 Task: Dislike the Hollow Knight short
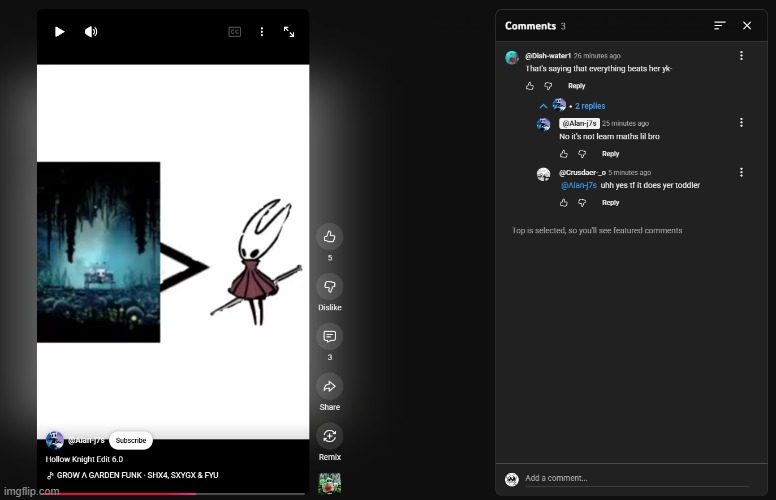329,287
